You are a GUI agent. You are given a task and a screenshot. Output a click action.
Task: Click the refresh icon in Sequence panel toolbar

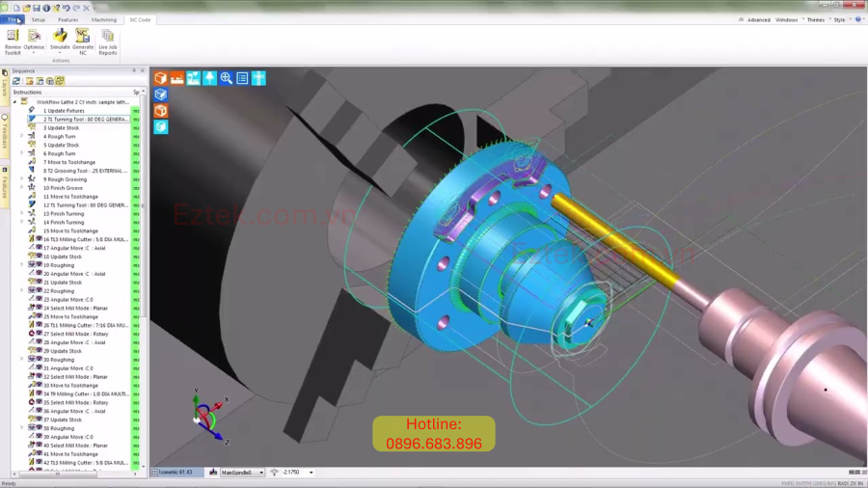[x=16, y=81]
